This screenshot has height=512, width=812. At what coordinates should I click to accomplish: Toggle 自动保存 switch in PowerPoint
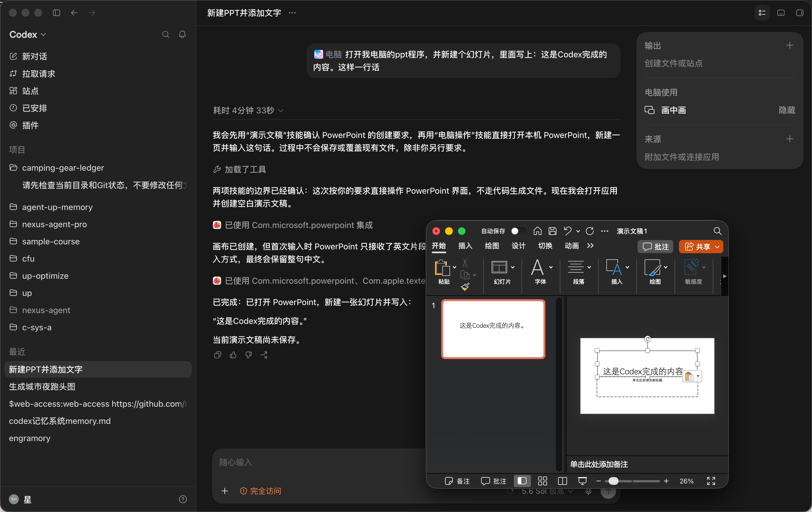tap(518, 231)
